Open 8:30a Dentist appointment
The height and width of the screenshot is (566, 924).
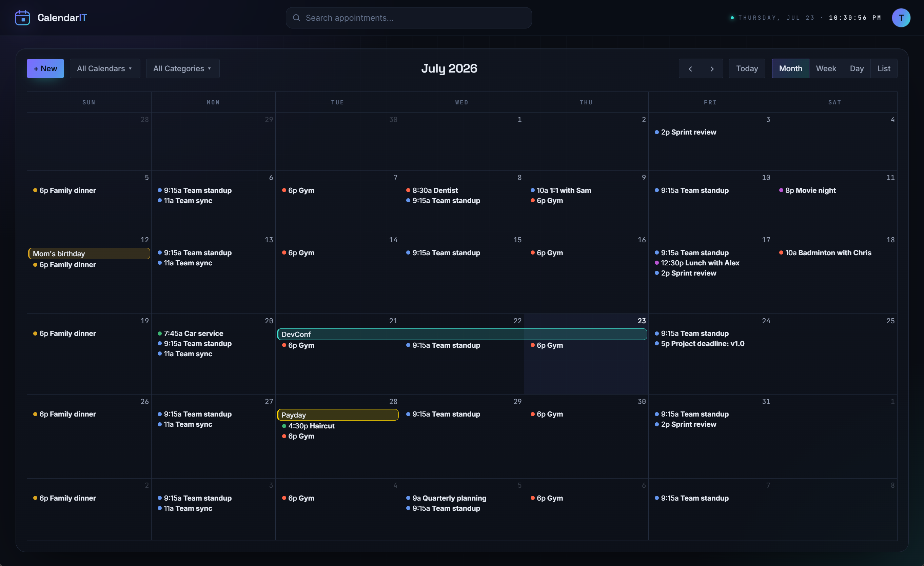432,190
